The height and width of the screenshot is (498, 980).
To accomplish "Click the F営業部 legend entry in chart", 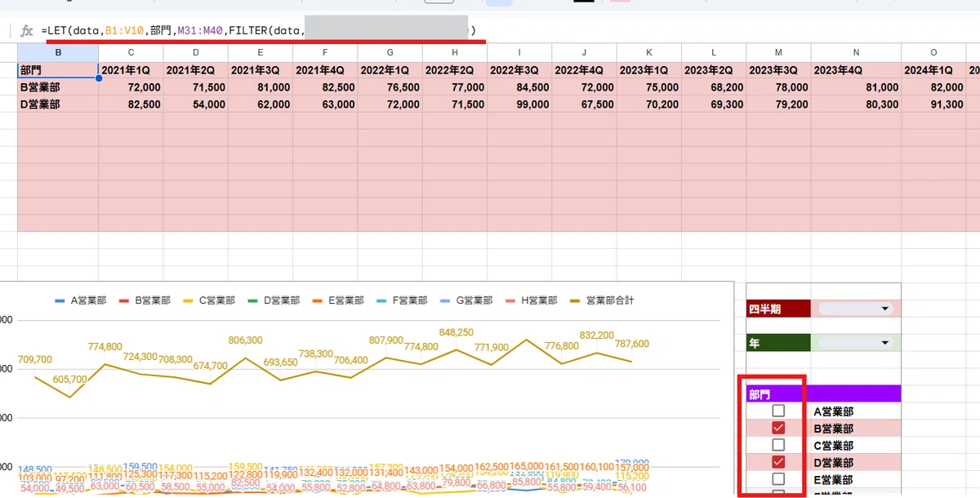I will pyautogui.click(x=403, y=300).
